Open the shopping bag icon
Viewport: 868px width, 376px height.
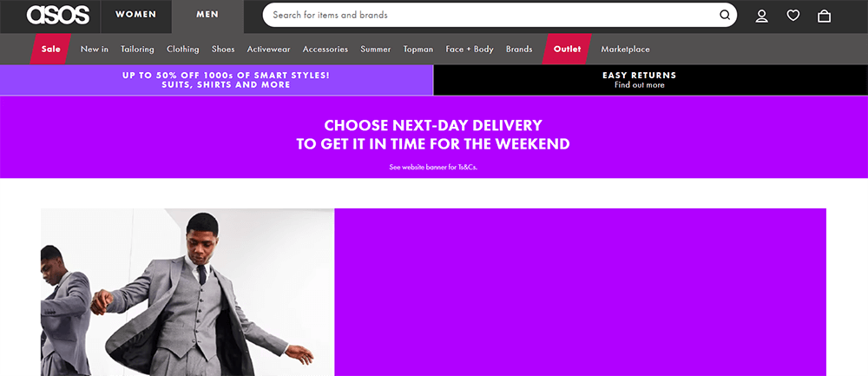825,16
